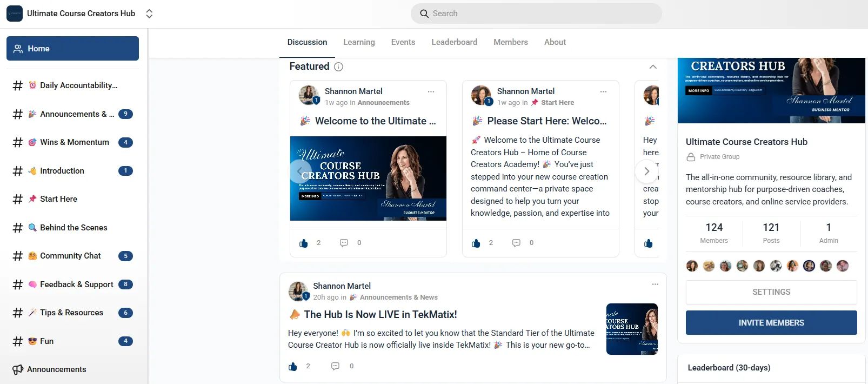Switch to the About tab
Viewport: 868px width, 384px height.
(x=555, y=42)
